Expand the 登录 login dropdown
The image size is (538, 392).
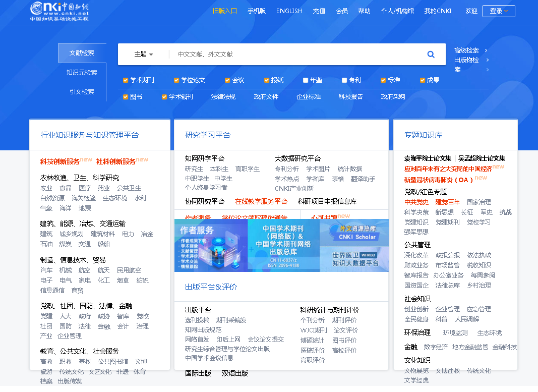click(499, 11)
